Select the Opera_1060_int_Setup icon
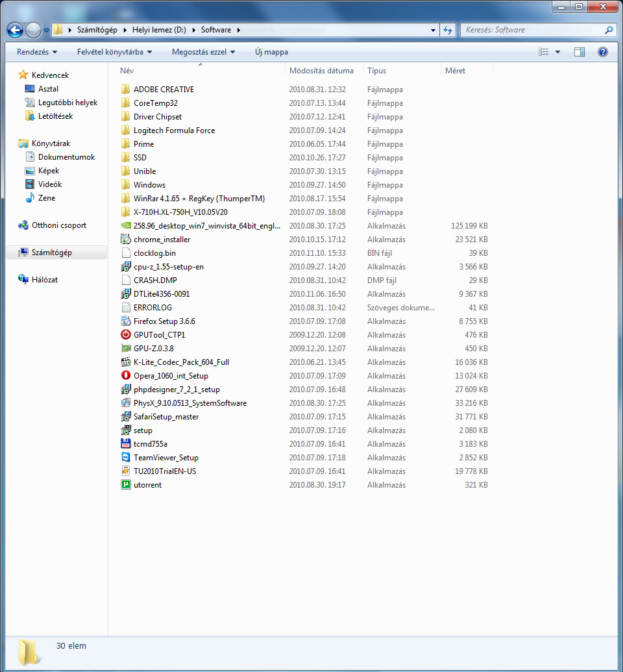Screen dimensions: 623x672 click(x=125, y=375)
